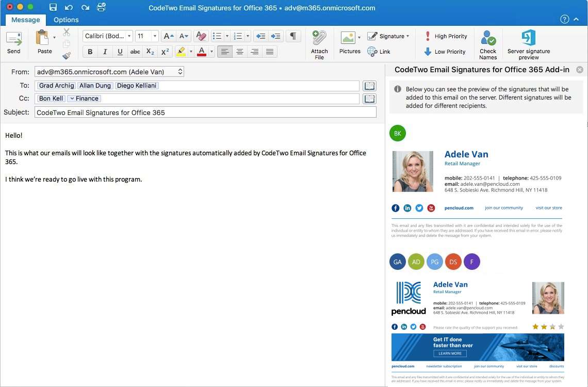Open Help question mark icon
Screen dimensions: 588x387
click(x=564, y=19)
